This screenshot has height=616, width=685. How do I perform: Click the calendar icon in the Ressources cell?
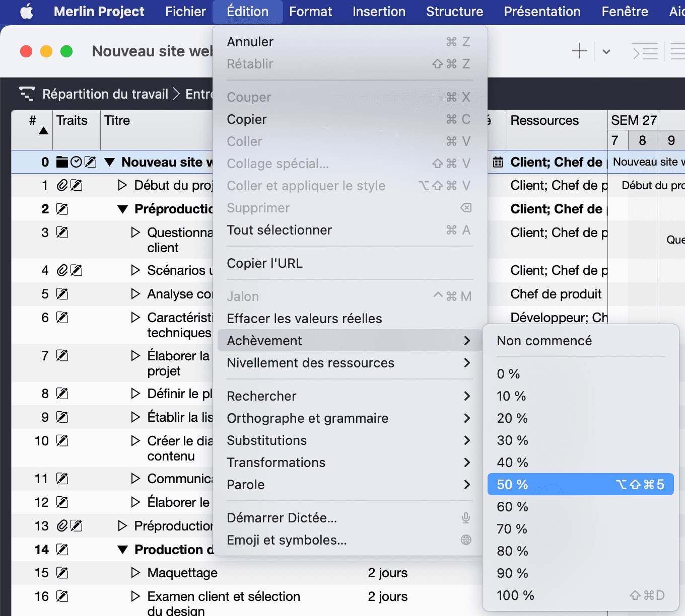[498, 162]
